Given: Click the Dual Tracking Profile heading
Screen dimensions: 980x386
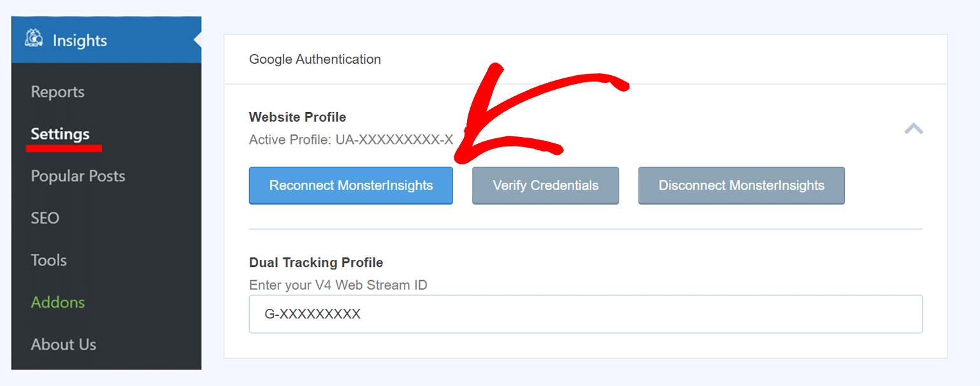Looking at the screenshot, I should (x=316, y=262).
